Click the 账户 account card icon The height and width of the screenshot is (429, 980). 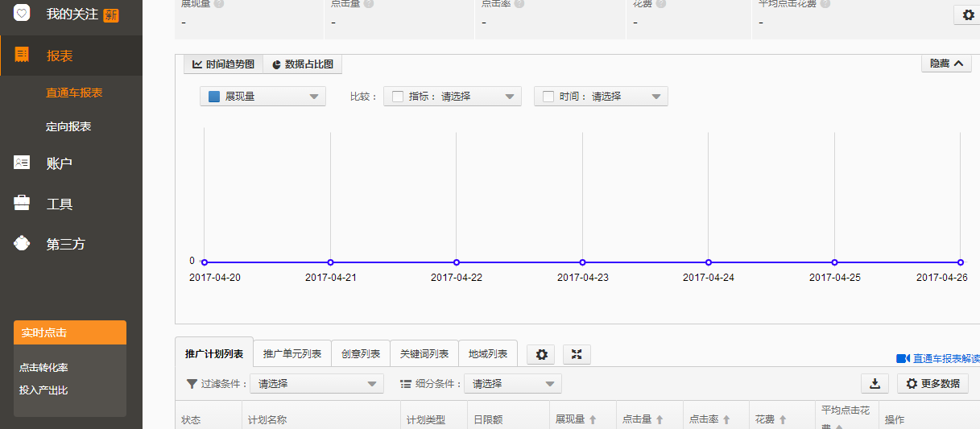point(23,163)
